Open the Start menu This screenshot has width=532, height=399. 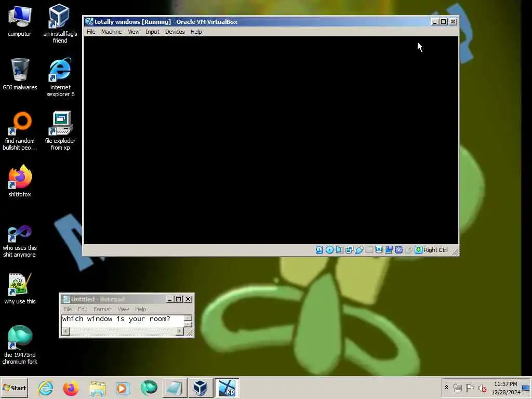(14, 388)
